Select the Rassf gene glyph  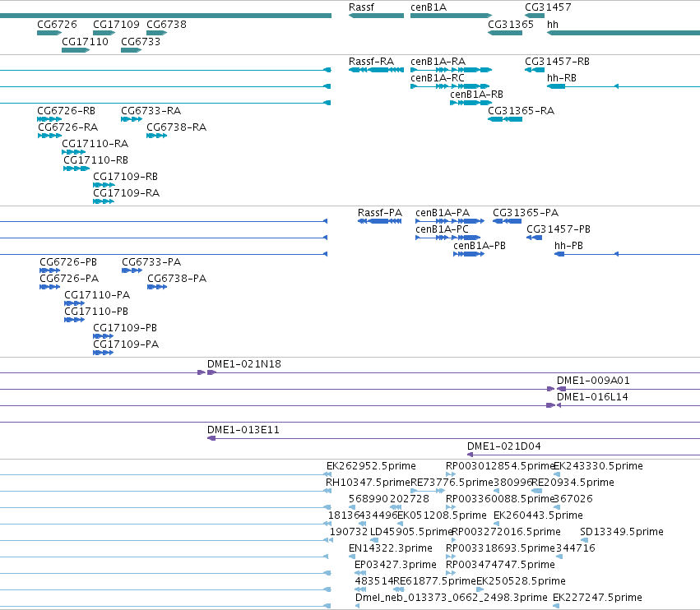[377, 16]
